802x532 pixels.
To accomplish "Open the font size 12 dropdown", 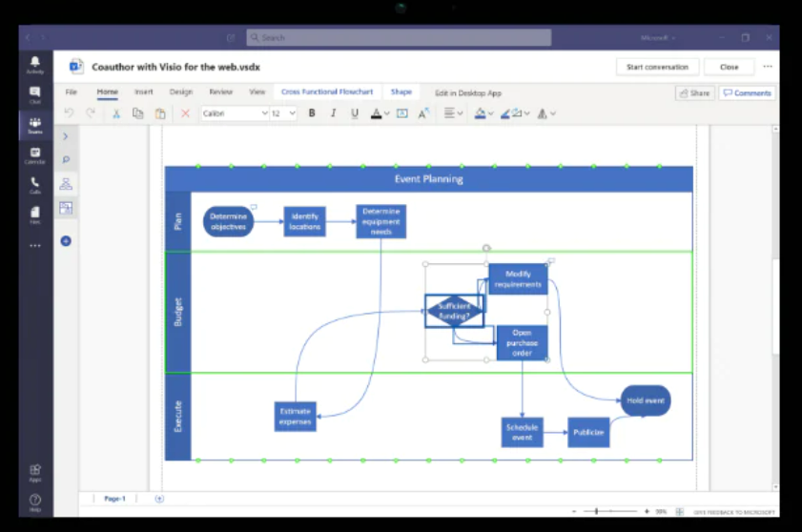I will [x=283, y=113].
